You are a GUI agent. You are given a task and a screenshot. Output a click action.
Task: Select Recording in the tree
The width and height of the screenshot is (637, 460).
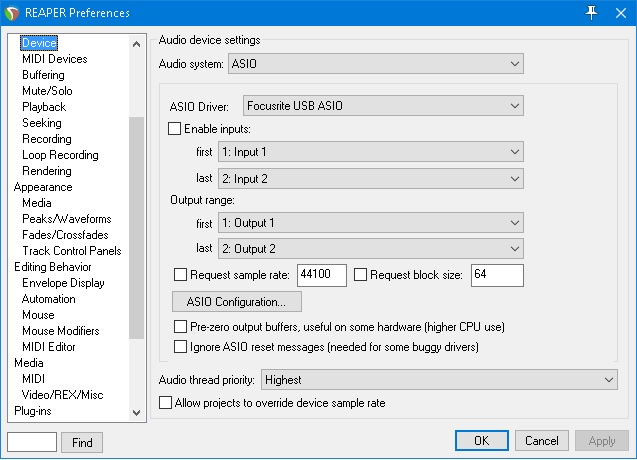pyautogui.click(x=47, y=139)
